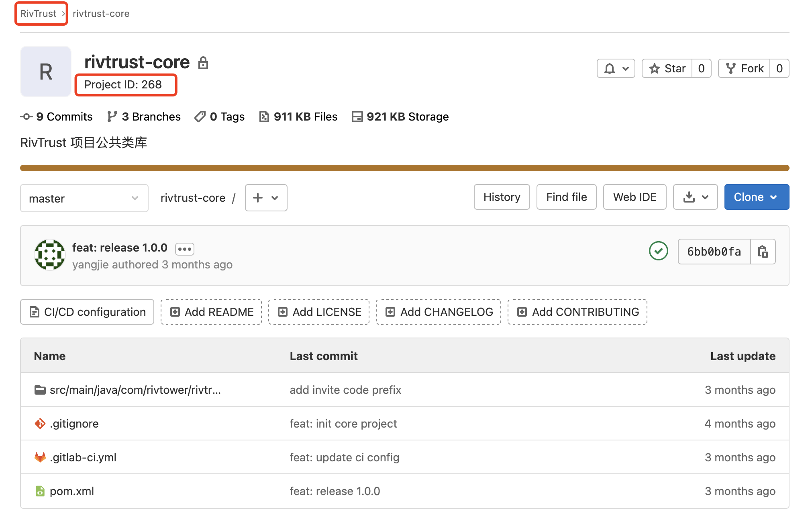Screen dimensions: 812x520
Task: Open the CI/CD configuration
Action: [87, 312]
